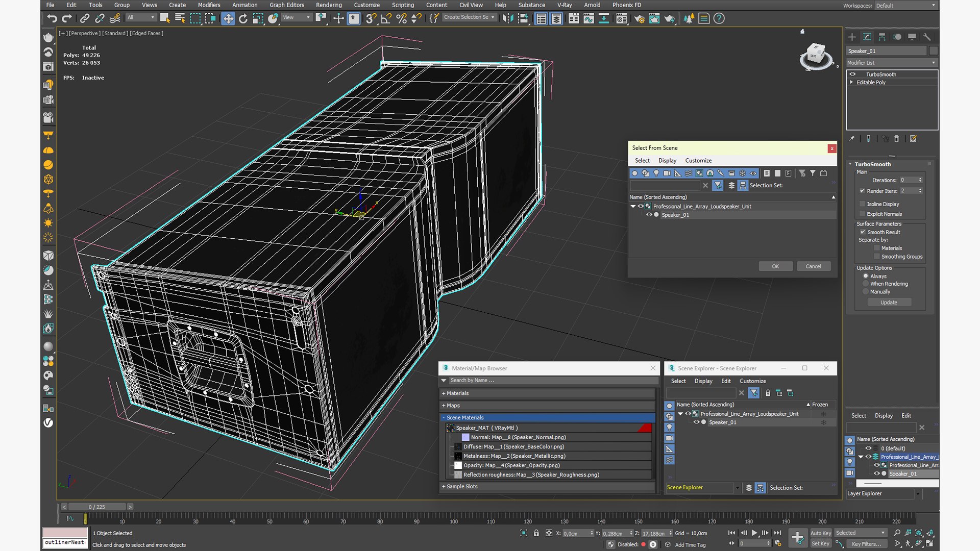Open the Render Setup teapot icon
The width and height of the screenshot is (980, 551).
coord(639,19)
